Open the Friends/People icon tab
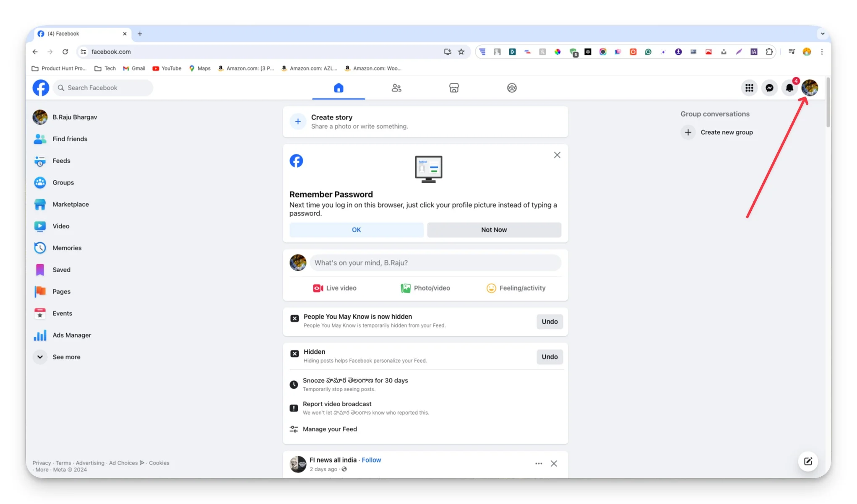 point(396,88)
